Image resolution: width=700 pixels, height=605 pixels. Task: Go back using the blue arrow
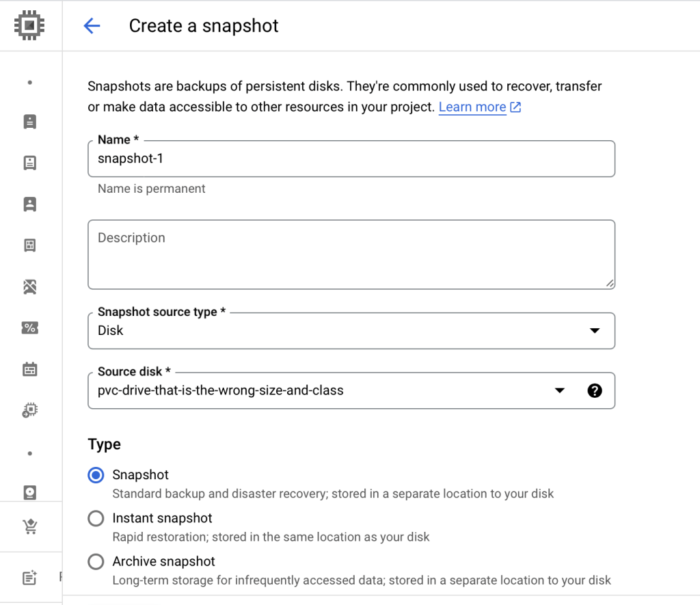coord(92,26)
